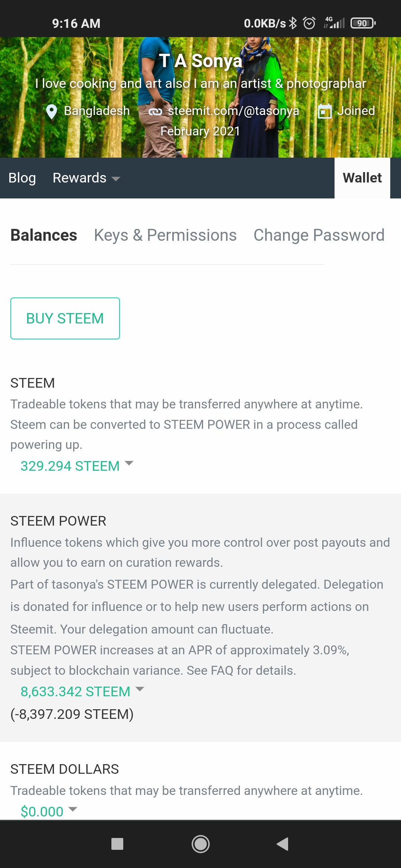Open the Blog tab
Image resolution: width=401 pixels, height=868 pixels.
tap(22, 178)
